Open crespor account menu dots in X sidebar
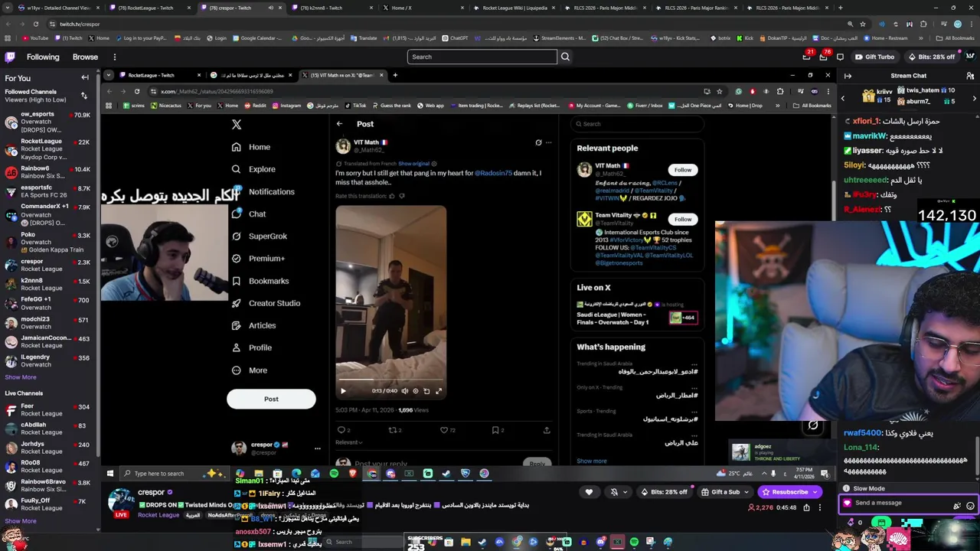 point(317,448)
